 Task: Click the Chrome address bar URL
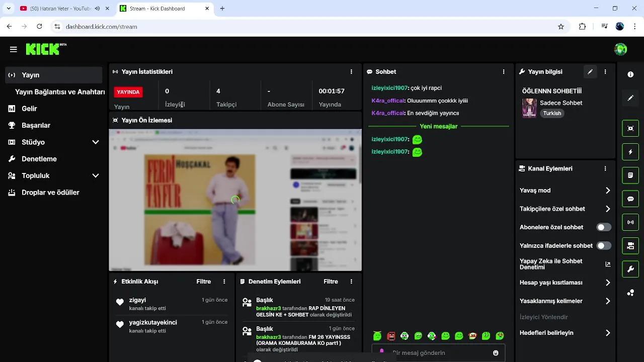[x=101, y=27]
